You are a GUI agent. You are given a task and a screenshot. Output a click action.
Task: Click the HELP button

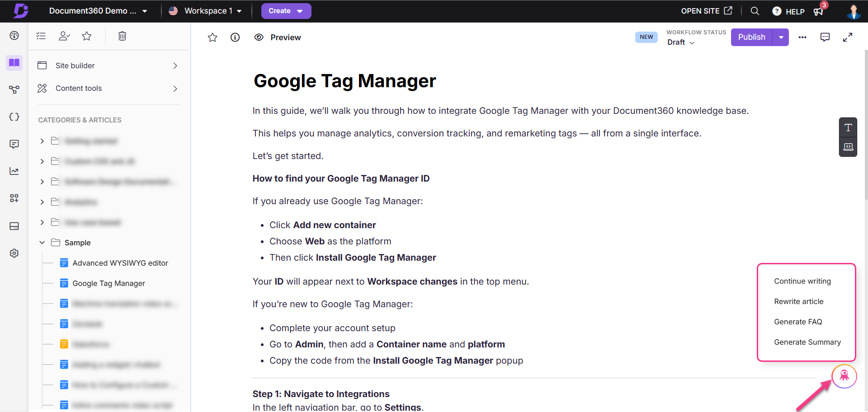point(788,11)
